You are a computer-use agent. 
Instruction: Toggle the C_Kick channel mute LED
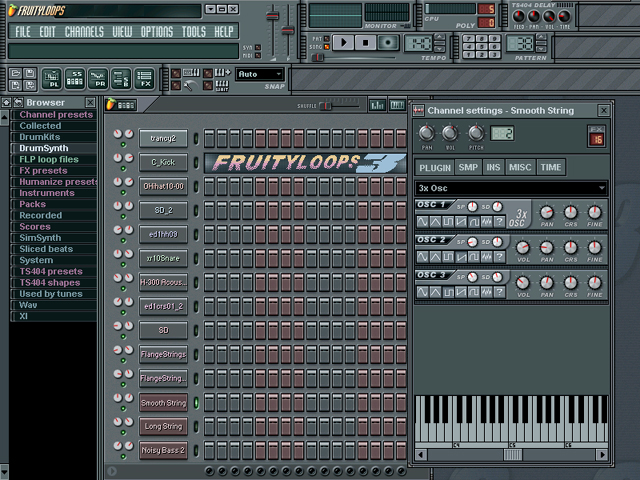click(123, 169)
